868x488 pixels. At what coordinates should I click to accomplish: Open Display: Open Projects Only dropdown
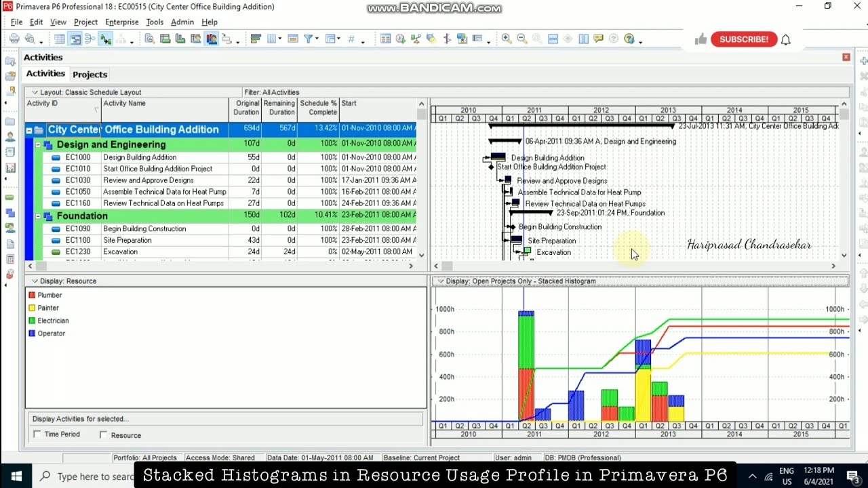(441, 281)
